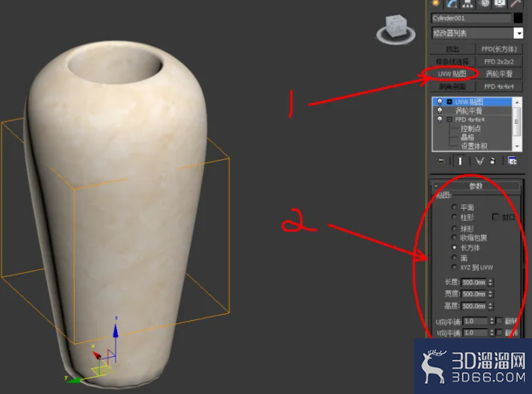Open the Create command panel tab
This screenshot has width=532, height=394.
pos(435,3)
